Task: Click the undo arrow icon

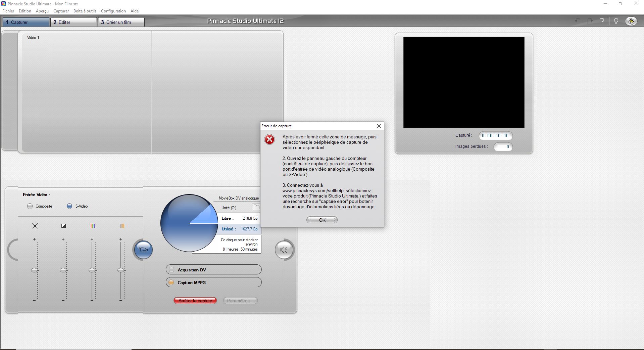Action: (578, 21)
